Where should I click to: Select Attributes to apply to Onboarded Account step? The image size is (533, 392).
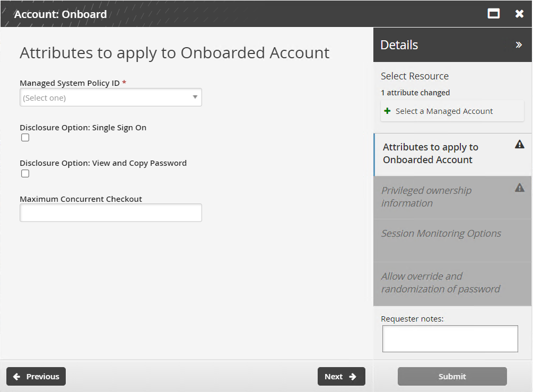click(430, 154)
